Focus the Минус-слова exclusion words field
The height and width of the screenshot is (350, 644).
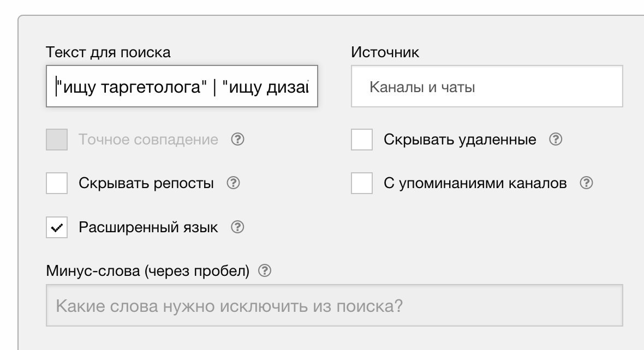pyautogui.click(x=335, y=305)
